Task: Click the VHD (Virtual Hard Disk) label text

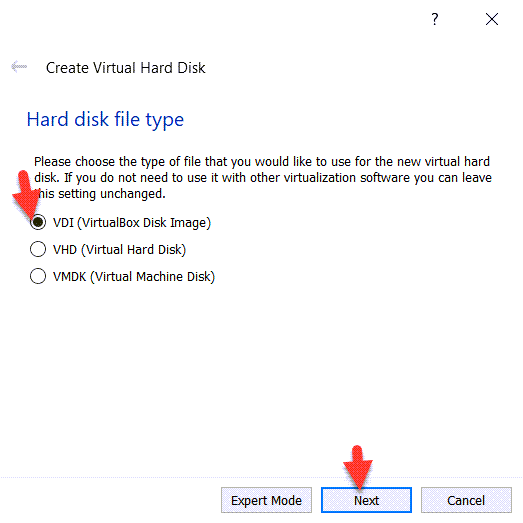Action: pyautogui.click(x=119, y=250)
